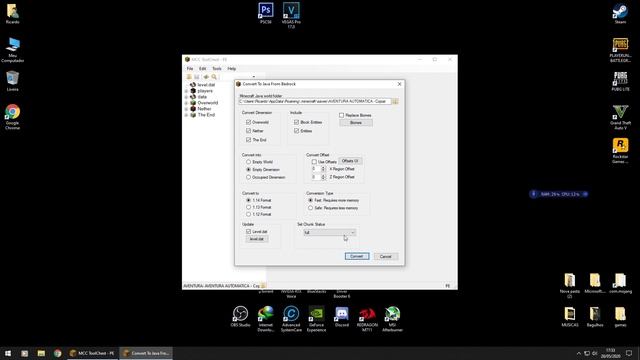Expand the data tree node
Screen dimensions: 640x360
click(x=187, y=97)
